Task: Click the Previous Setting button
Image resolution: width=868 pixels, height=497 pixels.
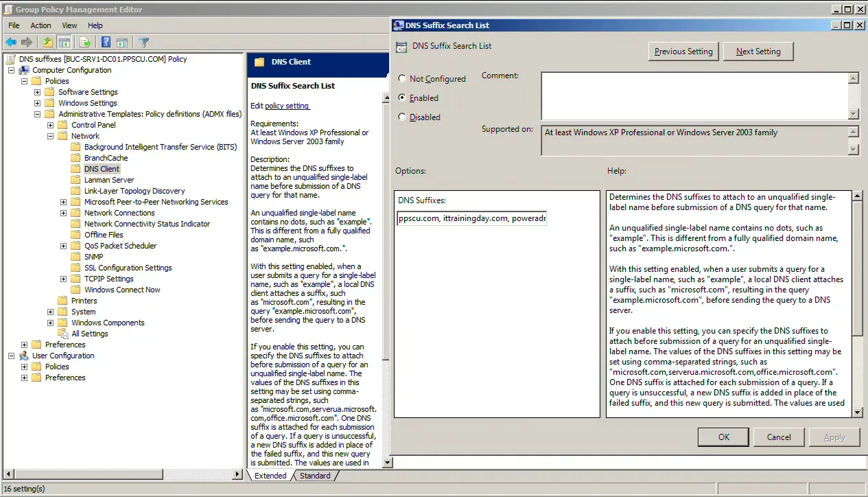Action: tap(683, 51)
